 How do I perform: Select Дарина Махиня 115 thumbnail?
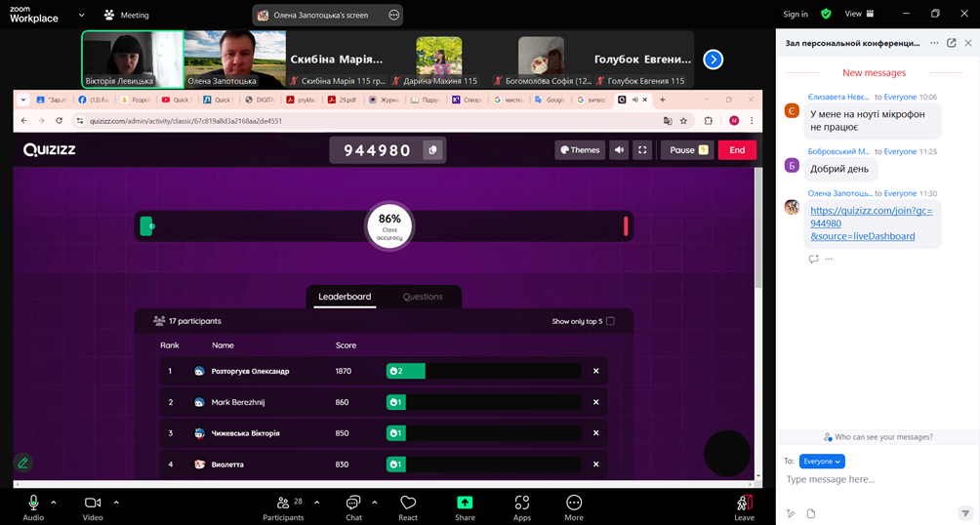pos(439,60)
